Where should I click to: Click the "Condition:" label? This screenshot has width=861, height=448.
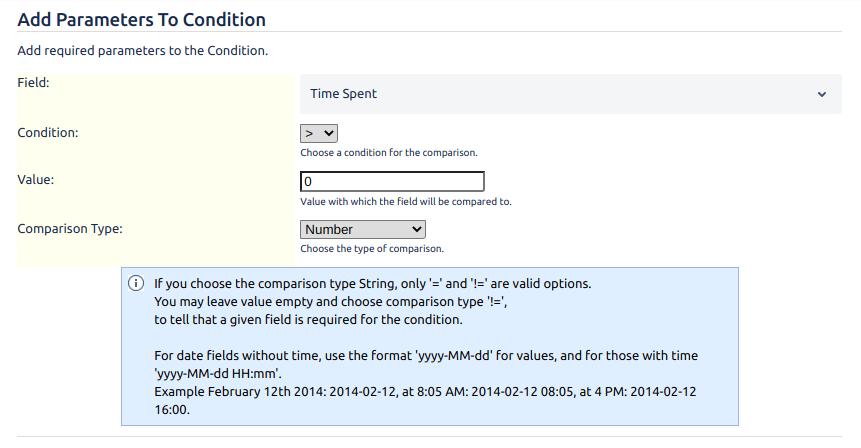point(49,131)
